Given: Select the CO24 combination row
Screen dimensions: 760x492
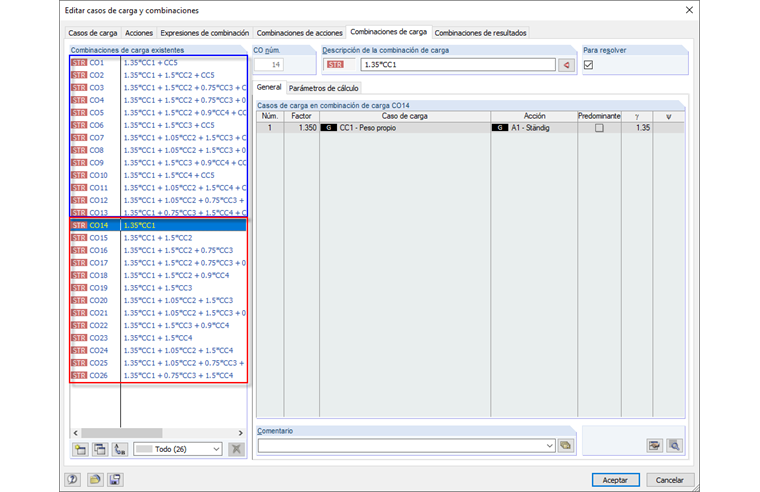Looking at the screenshot, I should (158, 350).
